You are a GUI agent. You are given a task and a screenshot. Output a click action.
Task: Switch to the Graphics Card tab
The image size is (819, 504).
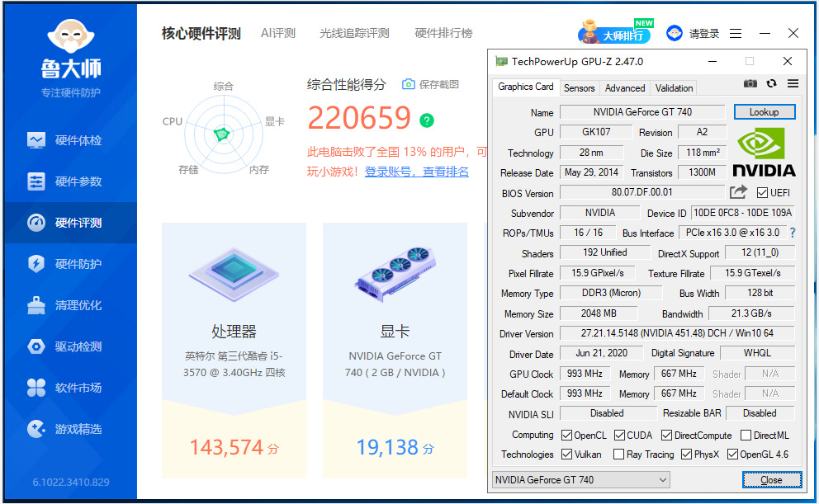525,87
